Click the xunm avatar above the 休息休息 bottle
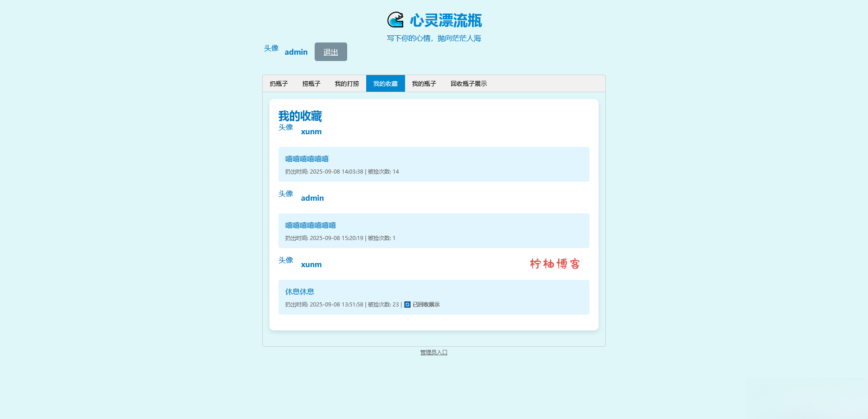Screen dimensions: 868x419 (286, 260)
